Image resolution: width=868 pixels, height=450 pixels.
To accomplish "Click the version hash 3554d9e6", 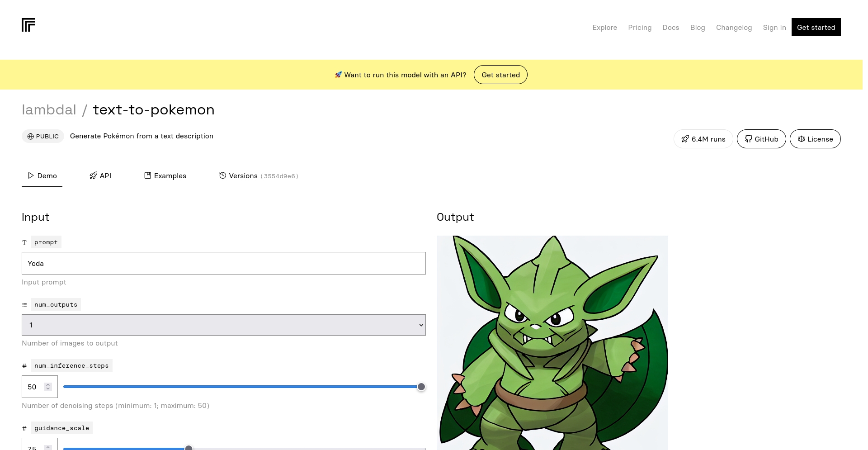I will point(279,176).
